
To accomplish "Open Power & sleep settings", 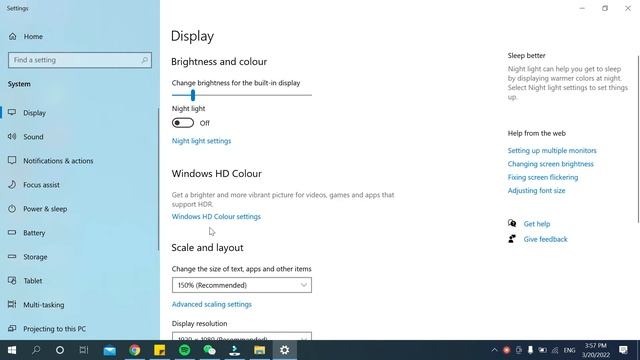I will [x=45, y=209].
